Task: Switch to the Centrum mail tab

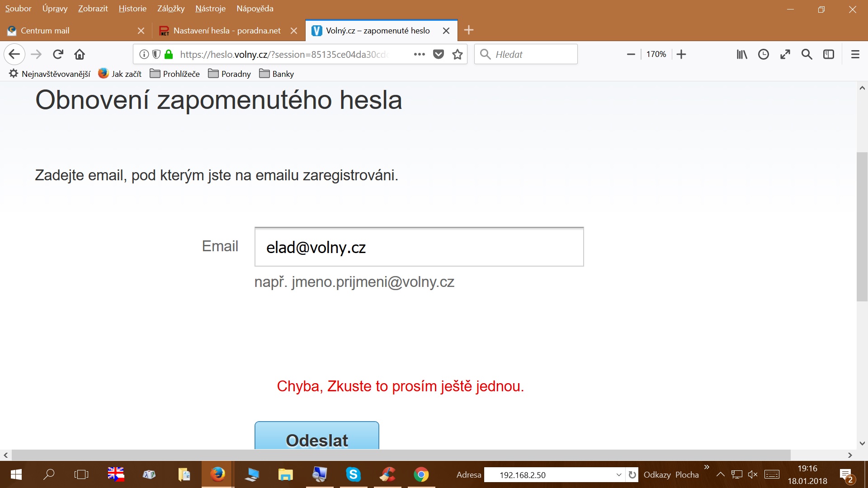Action: pyautogui.click(x=45, y=31)
